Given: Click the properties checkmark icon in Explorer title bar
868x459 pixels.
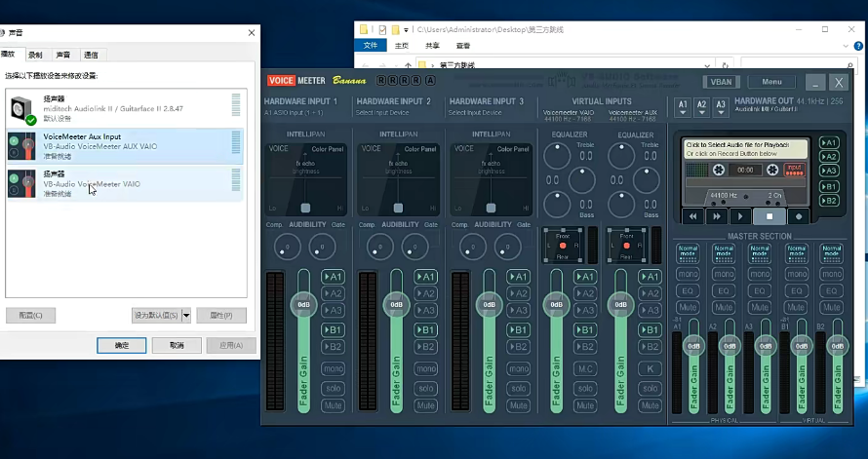Looking at the screenshot, I should (x=382, y=29).
